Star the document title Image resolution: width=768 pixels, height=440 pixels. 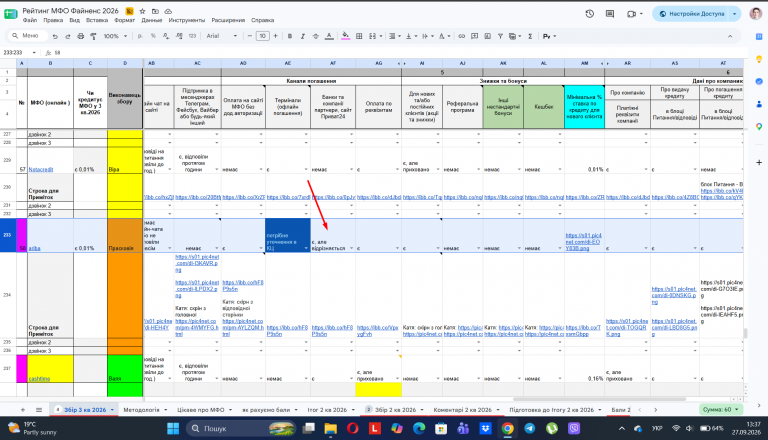coord(142,11)
